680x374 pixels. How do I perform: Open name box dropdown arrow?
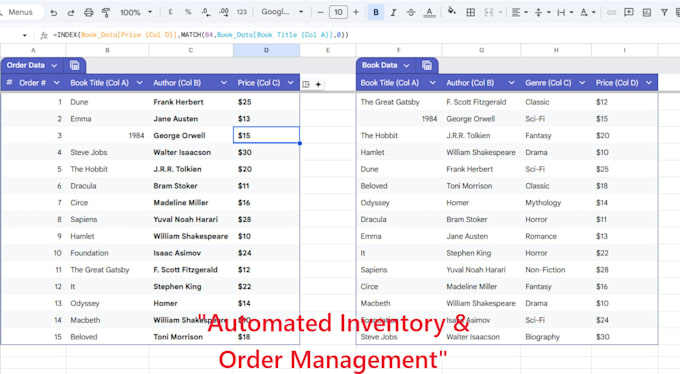pyautogui.click(x=24, y=35)
